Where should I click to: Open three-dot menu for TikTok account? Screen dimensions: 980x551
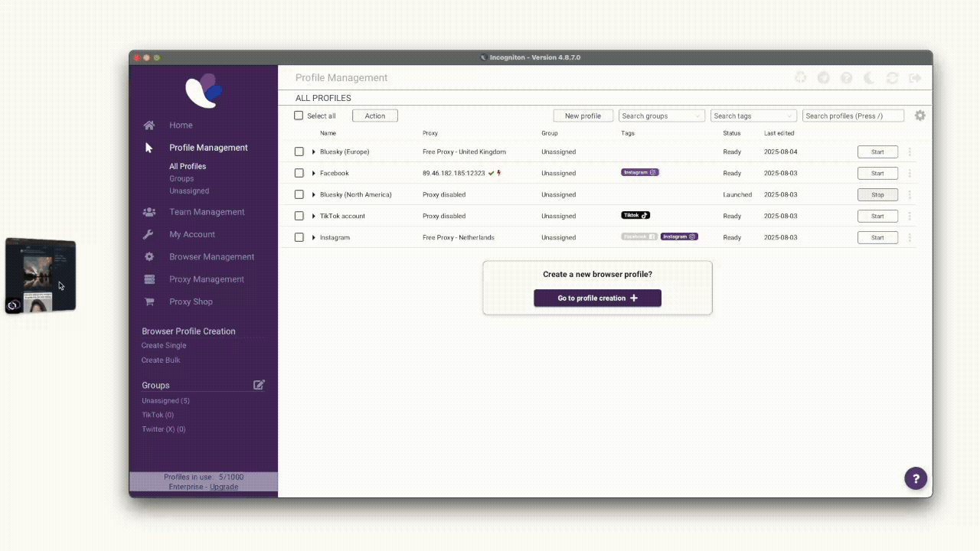pos(910,216)
